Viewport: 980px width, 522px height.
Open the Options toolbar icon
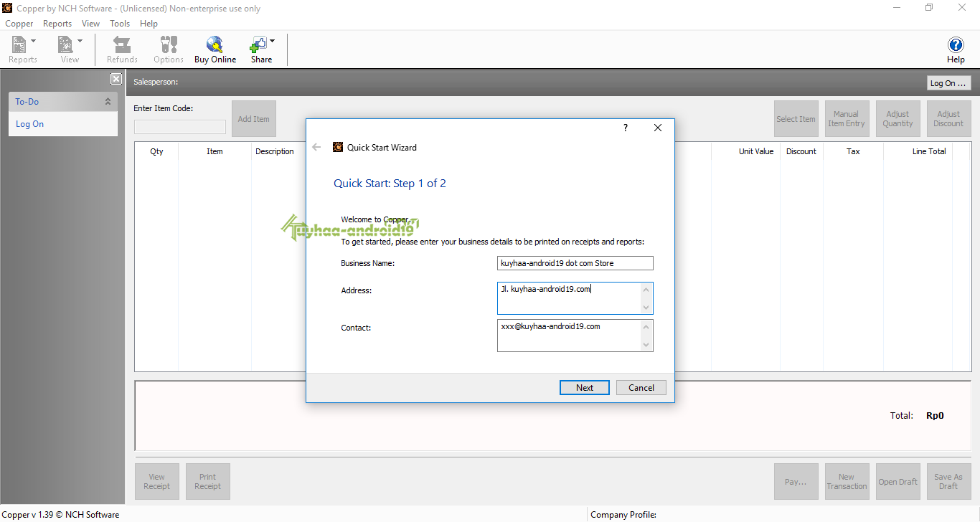click(169, 49)
